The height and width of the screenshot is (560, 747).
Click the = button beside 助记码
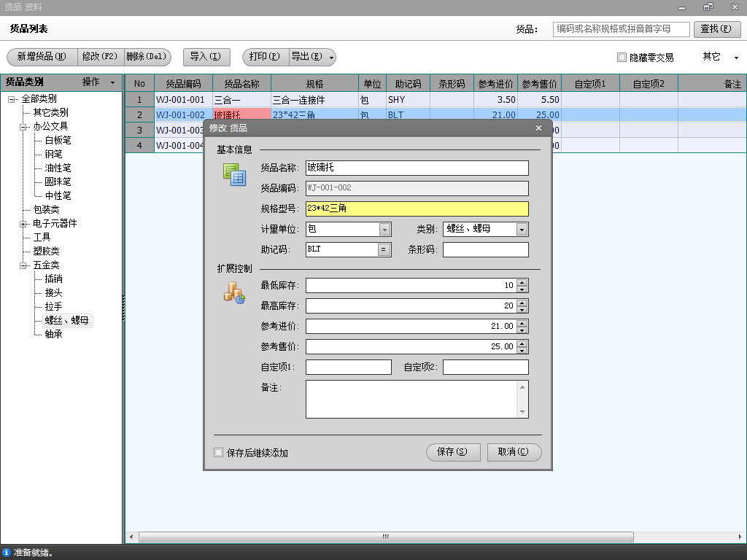click(x=384, y=249)
